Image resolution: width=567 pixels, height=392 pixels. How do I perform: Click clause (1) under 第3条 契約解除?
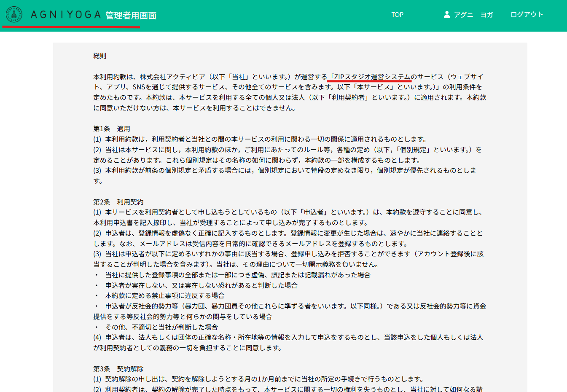coord(258,379)
